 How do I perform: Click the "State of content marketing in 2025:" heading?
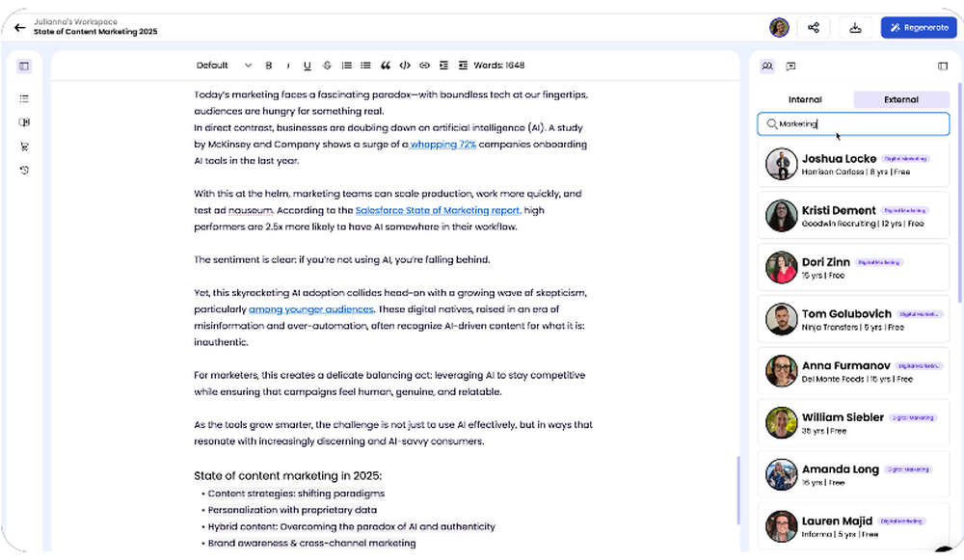(x=287, y=476)
